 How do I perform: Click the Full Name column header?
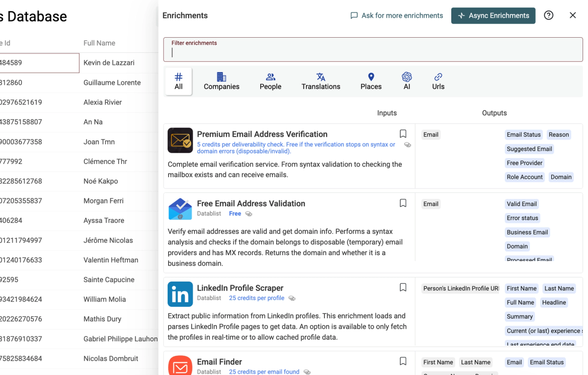(99, 43)
